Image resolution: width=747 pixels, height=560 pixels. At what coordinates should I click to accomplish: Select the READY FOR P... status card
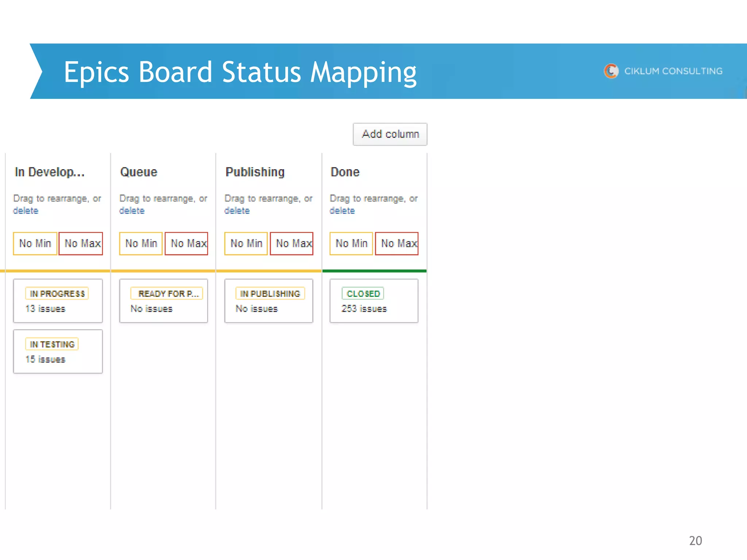(164, 301)
